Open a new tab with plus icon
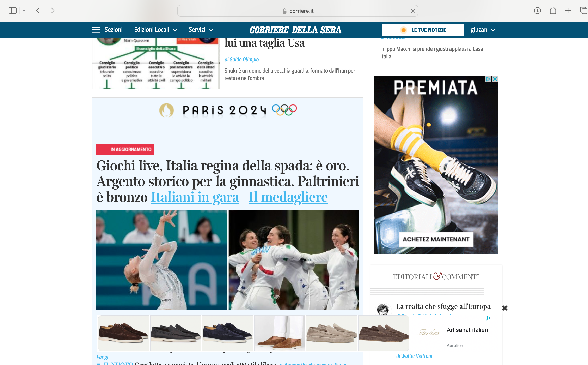The width and height of the screenshot is (588, 365). click(568, 11)
